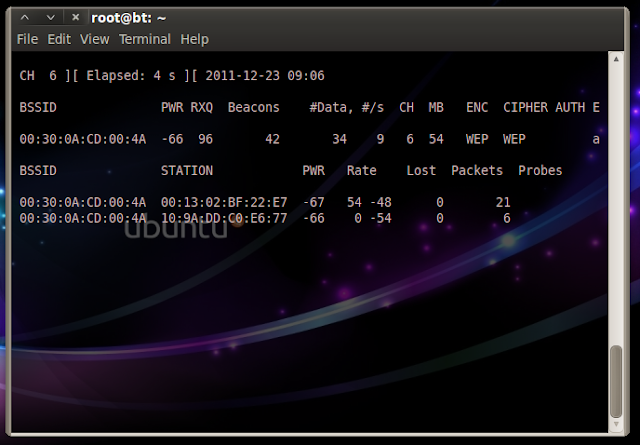Viewport: 640px width, 445px height.
Task: Click the 'Probes' column header
Action: point(540,171)
